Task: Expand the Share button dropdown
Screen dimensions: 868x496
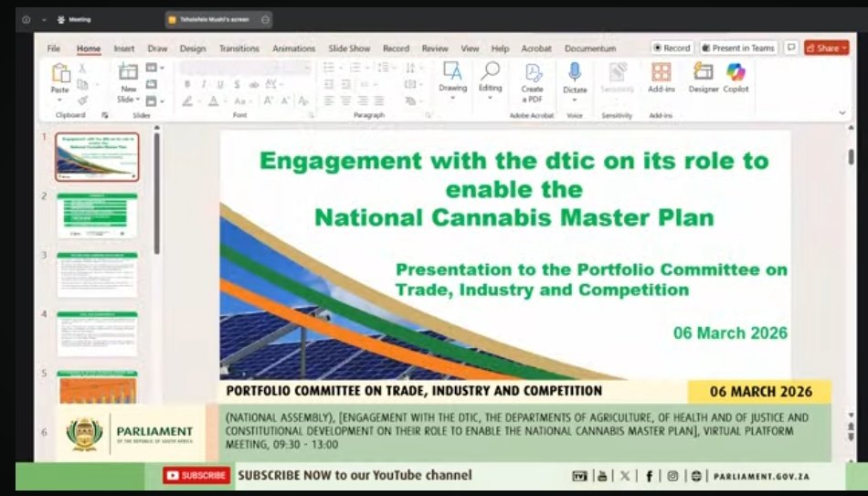Action: 844,48
